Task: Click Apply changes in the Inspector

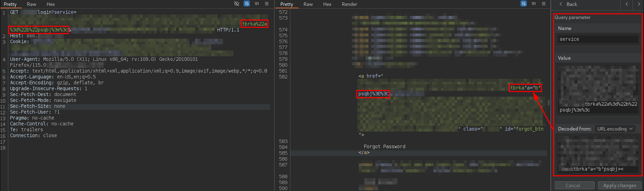Action: tap(619, 185)
